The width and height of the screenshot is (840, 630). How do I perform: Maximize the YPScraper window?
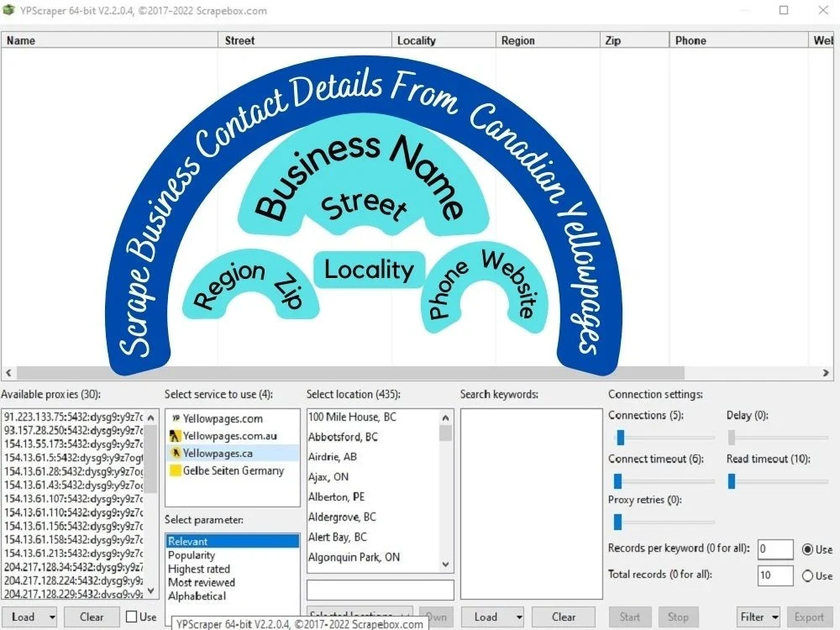(x=783, y=10)
